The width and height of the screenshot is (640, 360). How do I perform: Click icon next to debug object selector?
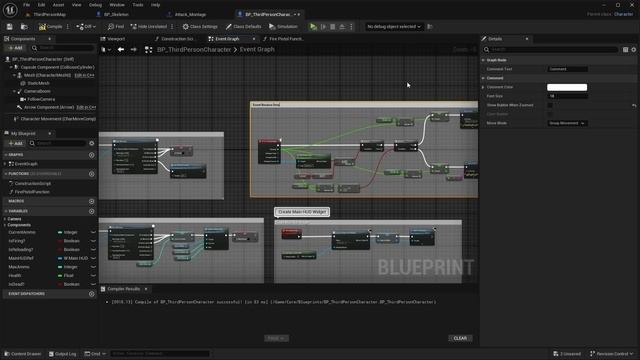(x=430, y=27)
